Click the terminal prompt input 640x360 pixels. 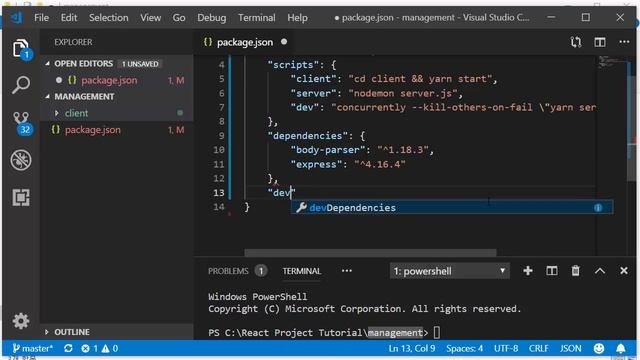point(436,333)
